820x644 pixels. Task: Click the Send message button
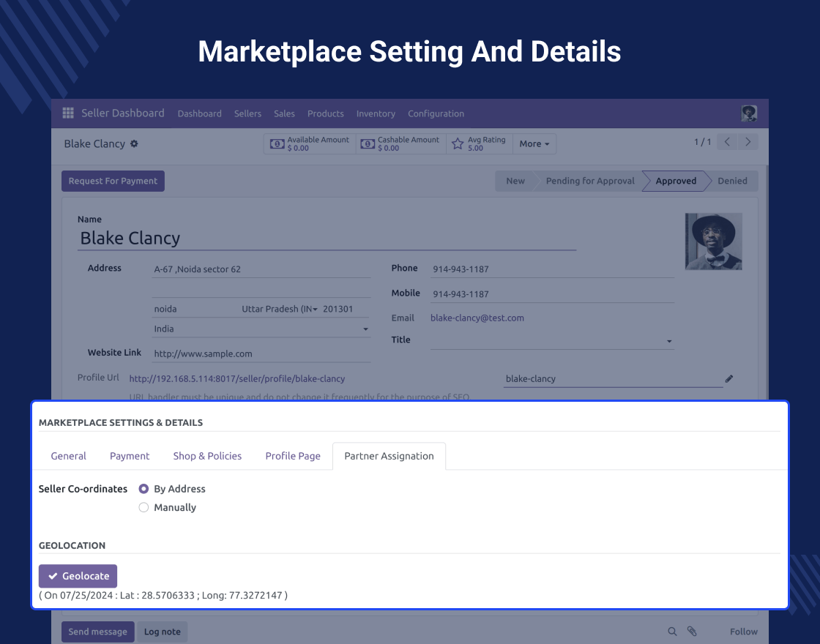tap(98, 632)
